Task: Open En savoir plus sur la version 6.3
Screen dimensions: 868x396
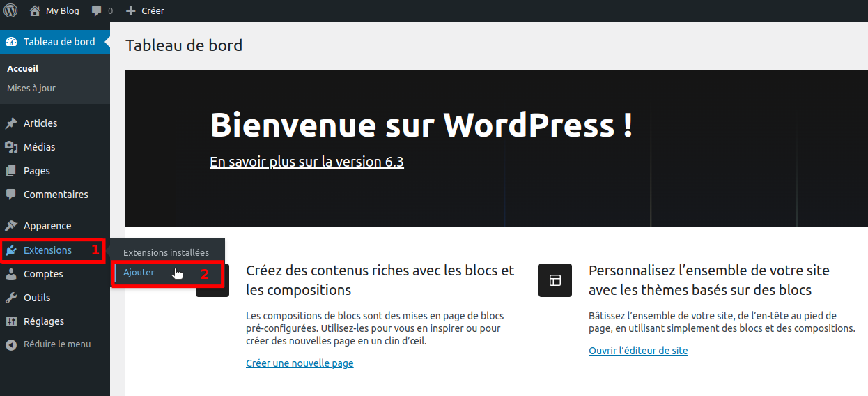Action: click(307, 162)
